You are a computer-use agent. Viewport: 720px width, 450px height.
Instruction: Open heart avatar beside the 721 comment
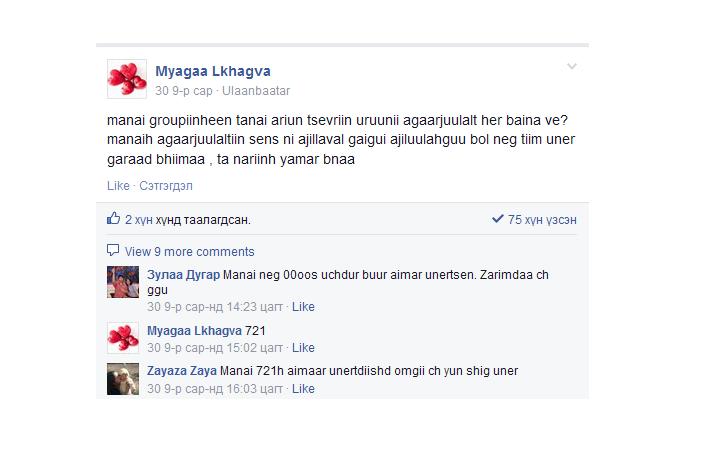pos(123,338)
